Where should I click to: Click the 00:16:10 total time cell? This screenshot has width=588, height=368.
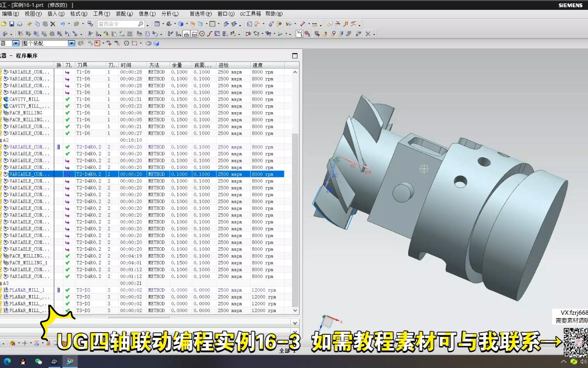pyautogui.click(x=131, y=140)
